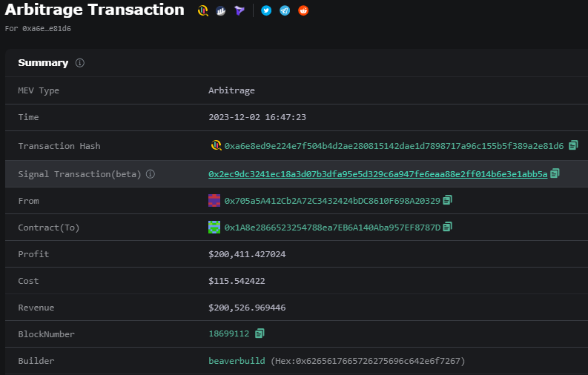This screenshot has height=375, width=588.
Task: Open the beaverbuild builder link
Action: tap(237, 361)
